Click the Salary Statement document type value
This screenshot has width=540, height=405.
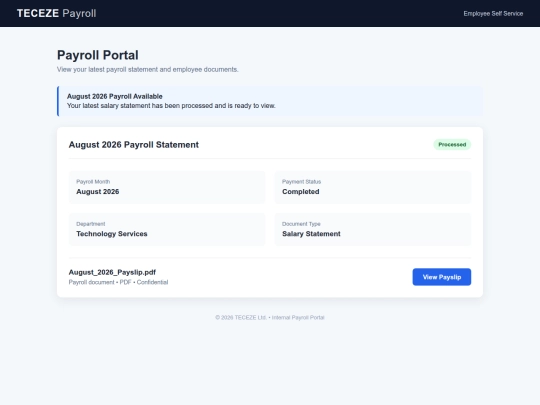311,234
